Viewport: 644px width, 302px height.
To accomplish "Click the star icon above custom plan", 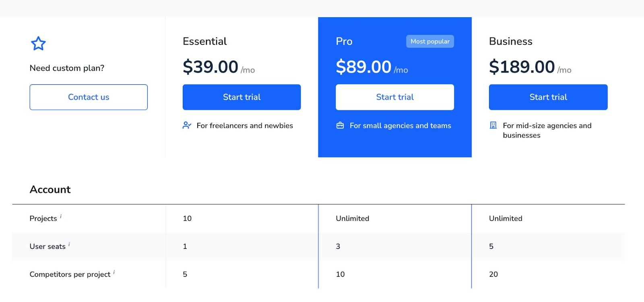I will [38, 43].
